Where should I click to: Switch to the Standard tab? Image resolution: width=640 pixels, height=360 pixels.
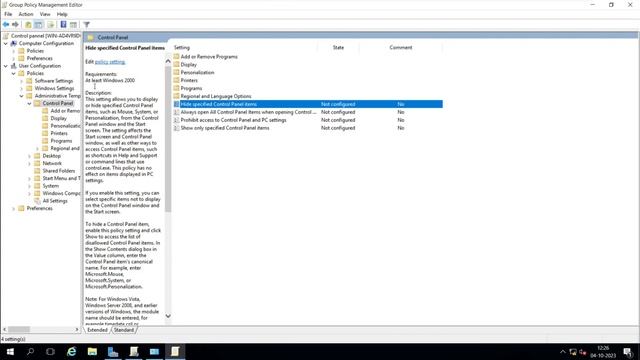124,330
